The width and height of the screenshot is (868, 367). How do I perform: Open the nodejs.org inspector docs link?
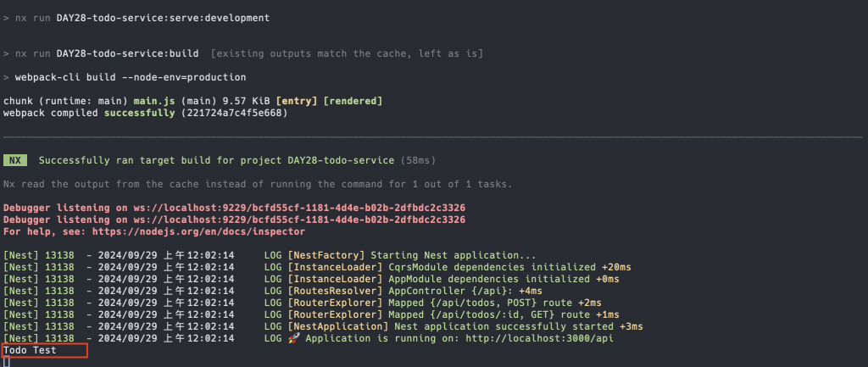click(x=198, y=232)
